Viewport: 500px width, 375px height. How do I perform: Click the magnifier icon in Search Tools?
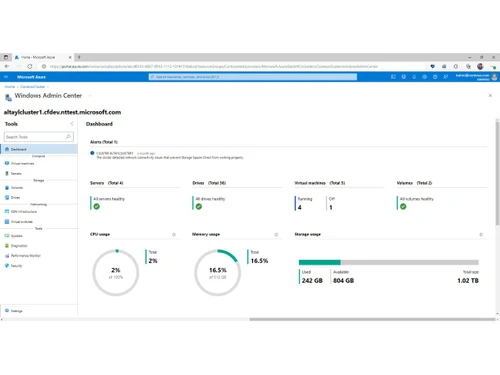coord(68,137)
